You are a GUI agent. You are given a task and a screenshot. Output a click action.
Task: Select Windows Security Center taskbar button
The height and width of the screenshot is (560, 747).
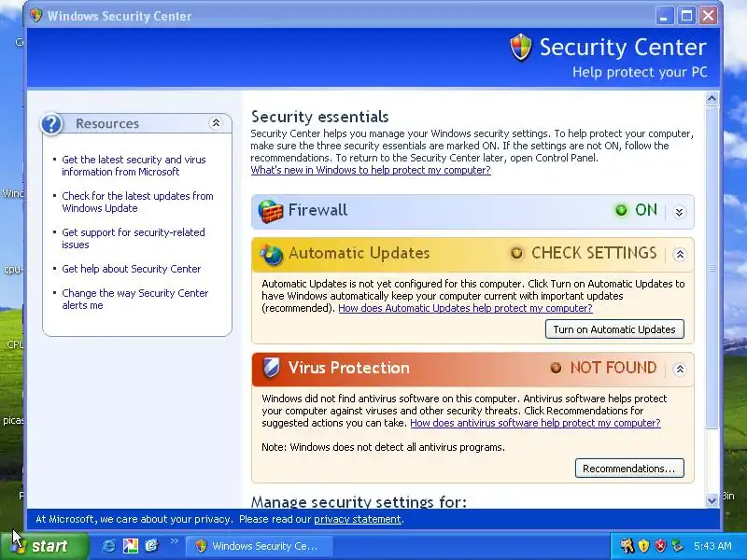(259, 546)
